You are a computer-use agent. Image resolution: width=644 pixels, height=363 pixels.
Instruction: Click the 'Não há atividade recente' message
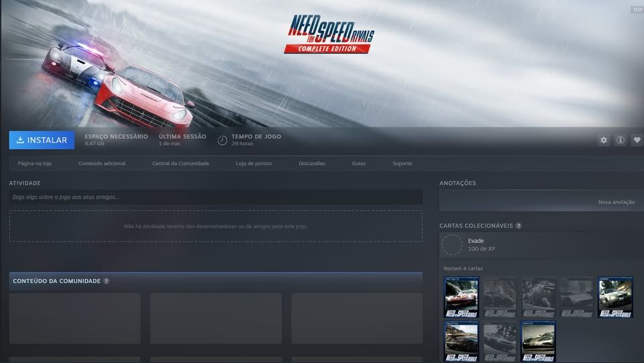tap(215, 226)
